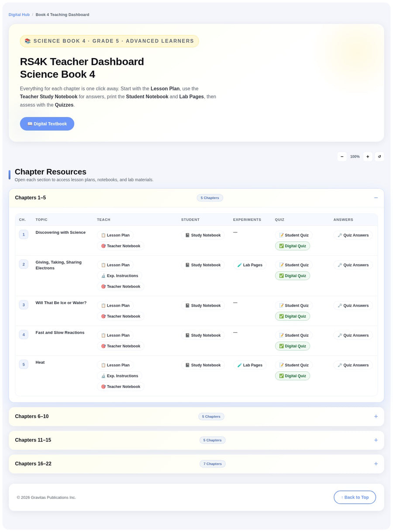Launch Digital Quiz for chapter 3
The image size is (393, 532).
(293, 316)
